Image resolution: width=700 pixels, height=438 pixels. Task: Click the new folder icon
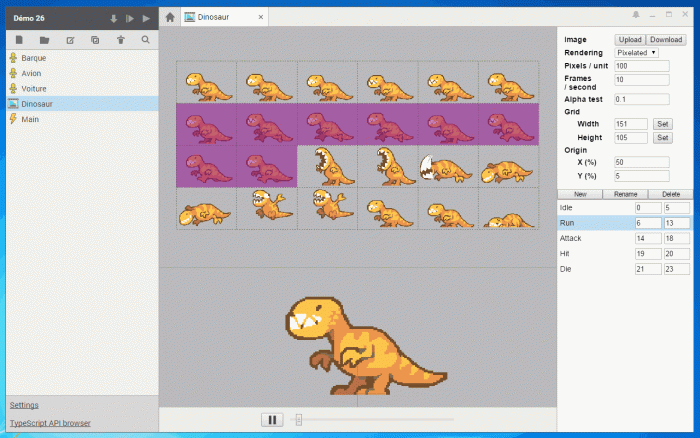(44, 40)
